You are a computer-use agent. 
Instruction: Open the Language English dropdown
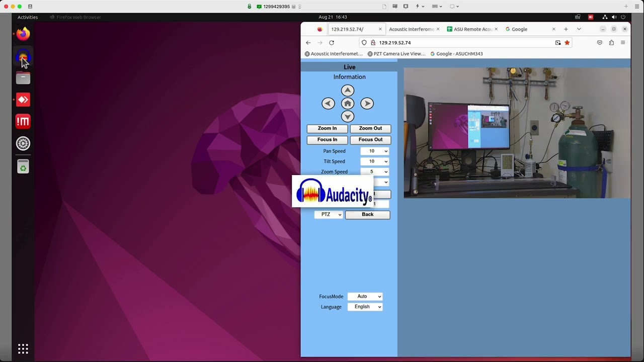[365, 307]
